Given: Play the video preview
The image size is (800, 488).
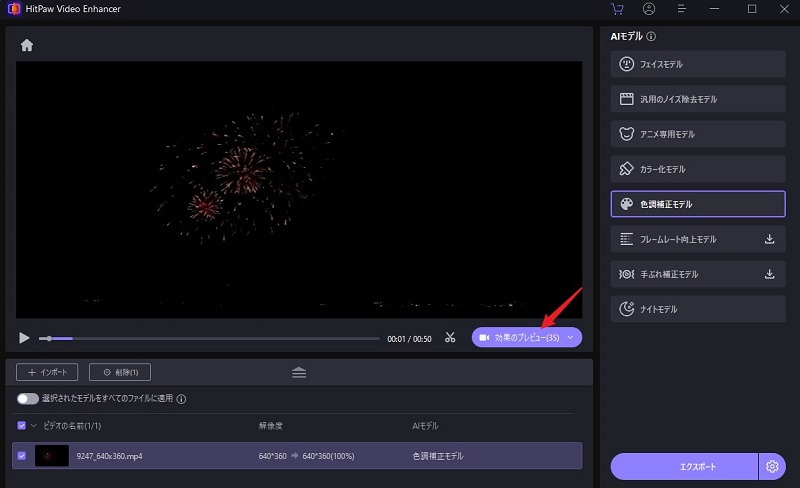Looking at the screenshot, I should [x=25, y=338].
